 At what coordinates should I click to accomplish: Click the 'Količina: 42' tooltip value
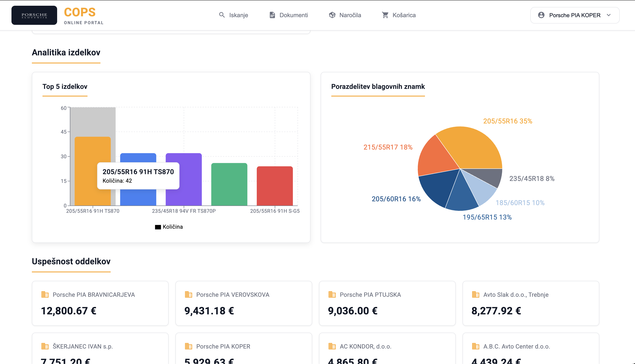point(117,181)
